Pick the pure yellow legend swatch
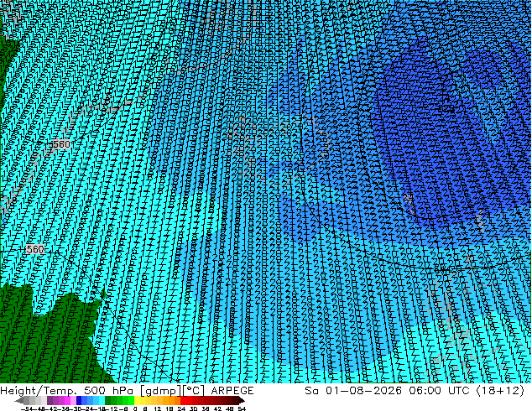532x411 pixels. pyautogui.click(x=137, y=401)
